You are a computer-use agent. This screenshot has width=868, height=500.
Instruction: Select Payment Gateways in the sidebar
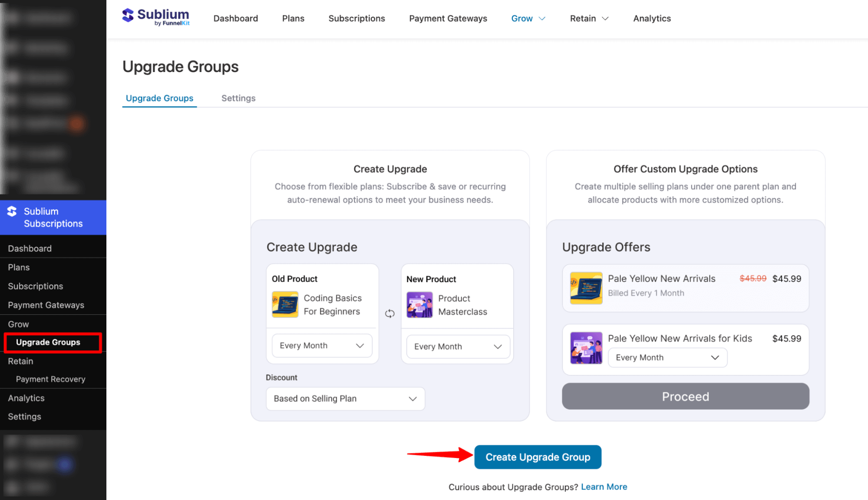pyautogui.click(x=46, y=305)
